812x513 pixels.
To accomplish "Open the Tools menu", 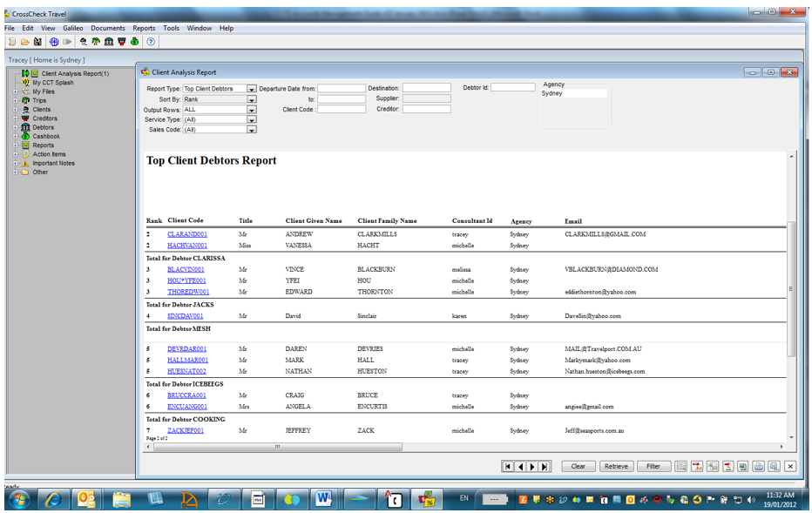I will tap(171, 27).
